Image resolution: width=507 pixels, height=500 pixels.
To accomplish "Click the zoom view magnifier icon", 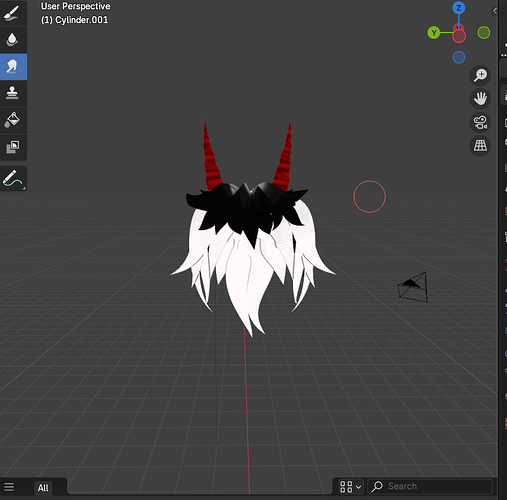I will coord(480,75).
